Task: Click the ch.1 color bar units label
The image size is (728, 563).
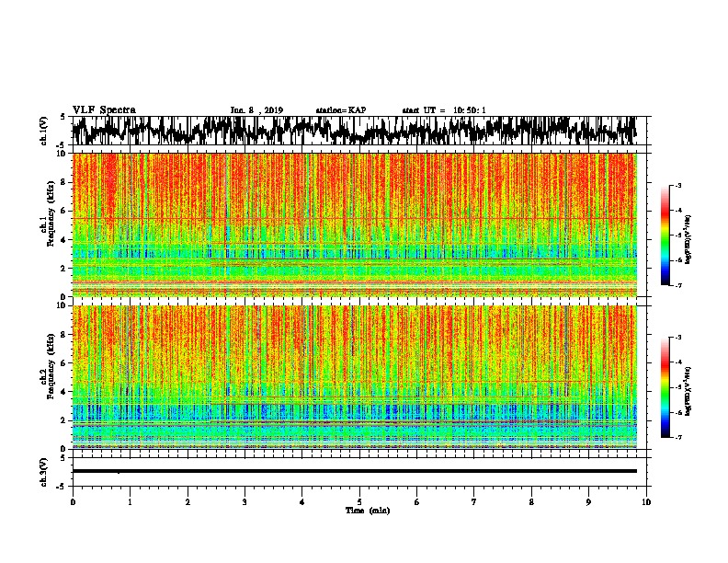Action: click(688, 240)
